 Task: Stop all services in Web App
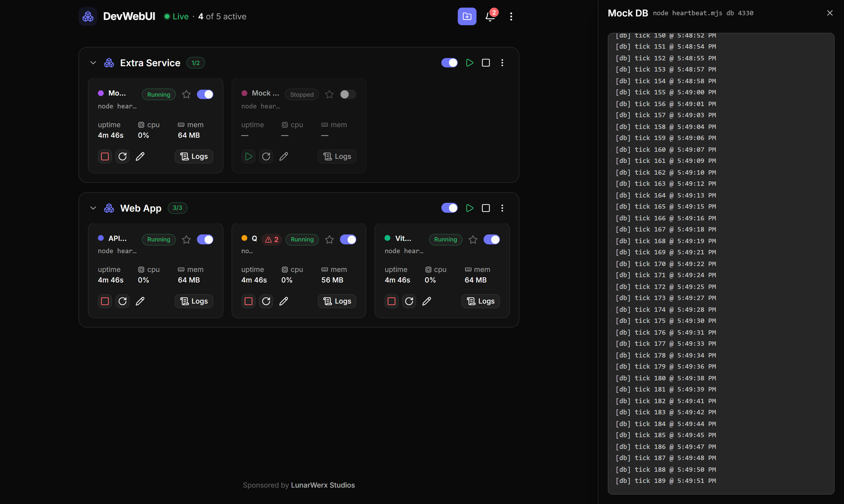click(x=486, y=208)
